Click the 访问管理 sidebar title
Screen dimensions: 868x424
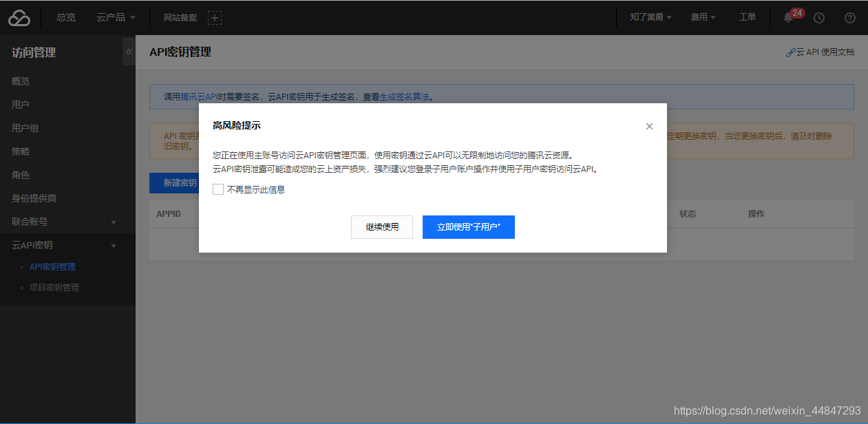[34, 52]
